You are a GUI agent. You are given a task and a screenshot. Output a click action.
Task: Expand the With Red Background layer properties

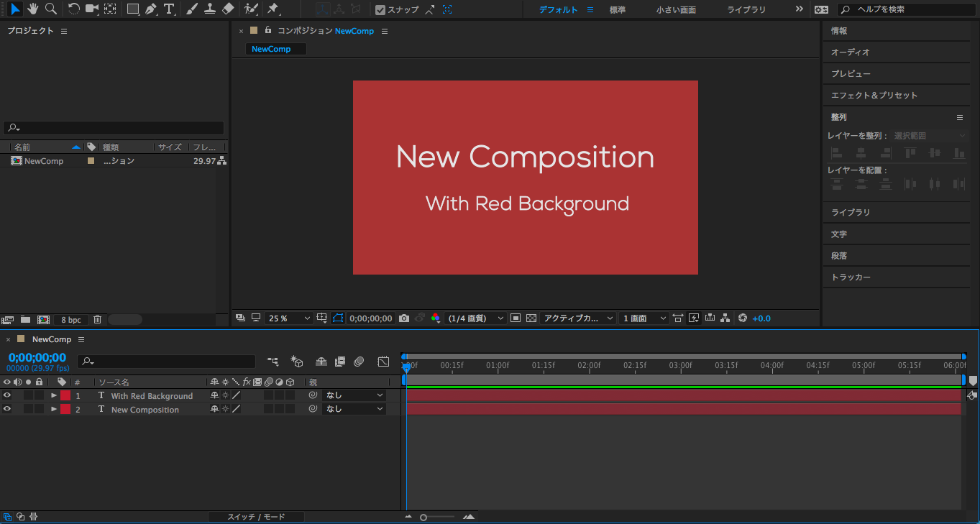(x=54, y=395)
